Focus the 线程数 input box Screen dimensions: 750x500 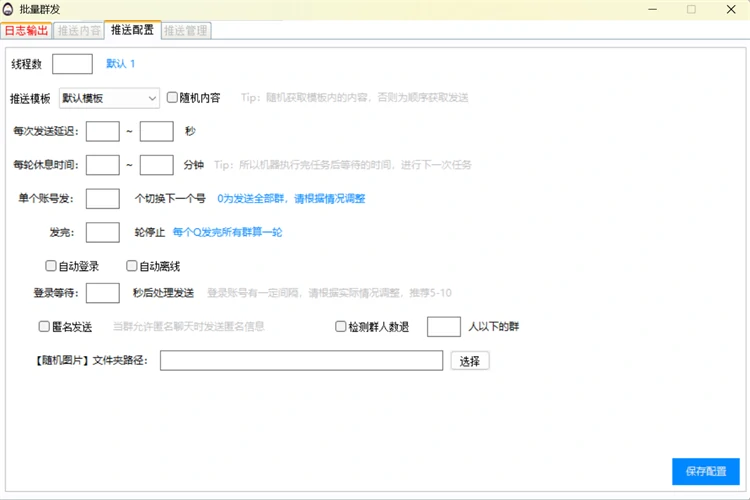tap(72, 64)
